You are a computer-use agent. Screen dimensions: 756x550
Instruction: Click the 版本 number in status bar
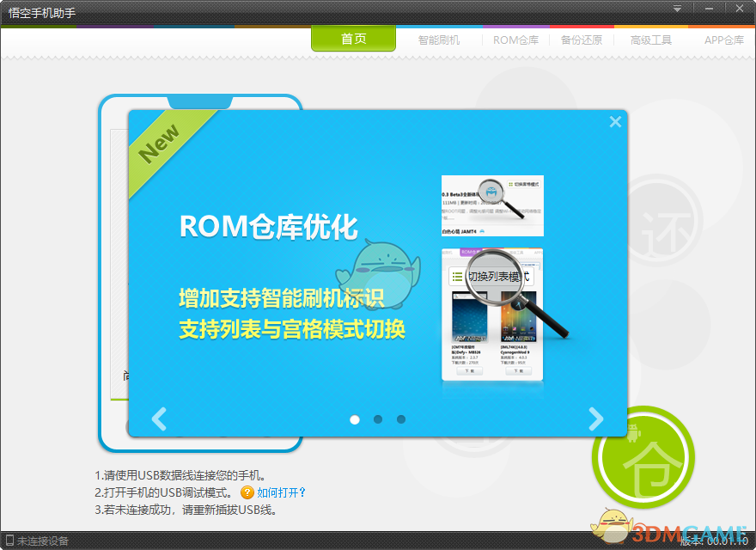(714, 541)
